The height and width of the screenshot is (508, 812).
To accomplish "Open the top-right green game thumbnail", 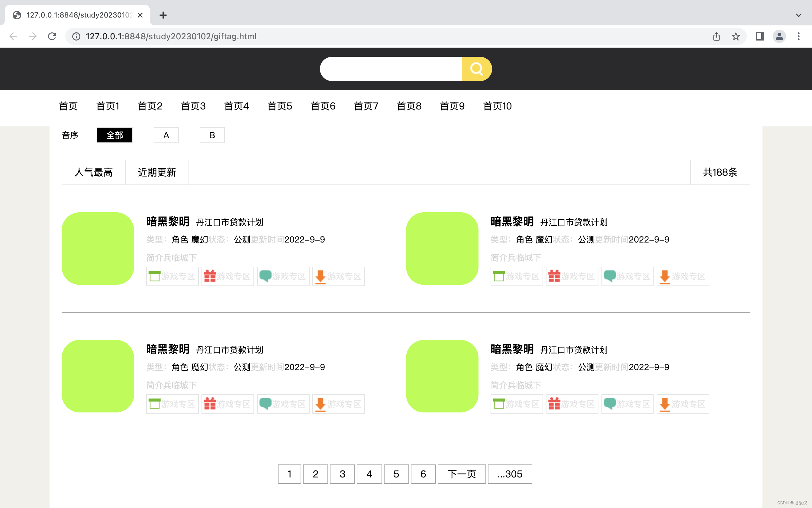I will pyautogui.click(x=442, y=249).
